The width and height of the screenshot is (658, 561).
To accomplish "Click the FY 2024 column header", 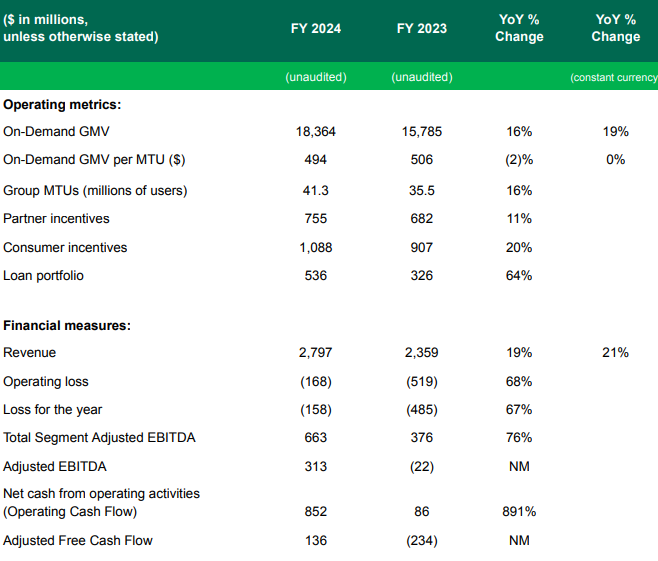I will coord(312,28).
